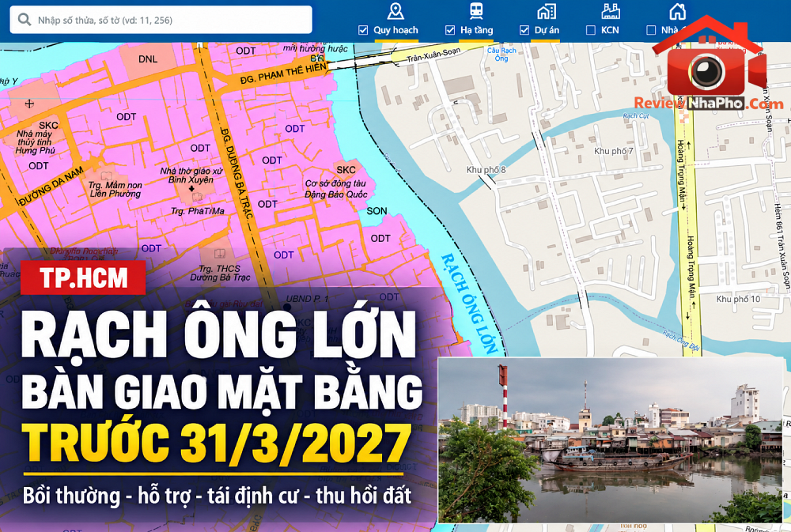
Task: Enable the Nhà layer checkbox
Action: pos(651,30)
